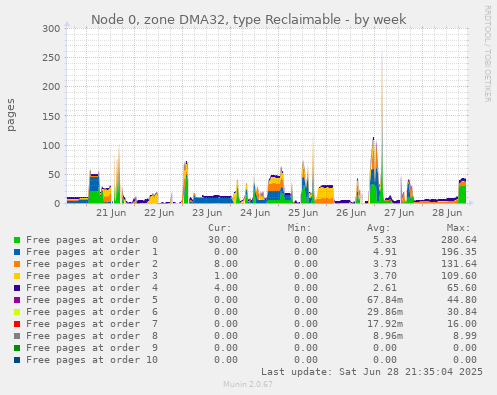Click the gray order 8 legend swatch
This screenshot has width=497, height=395.
(17, 336)
